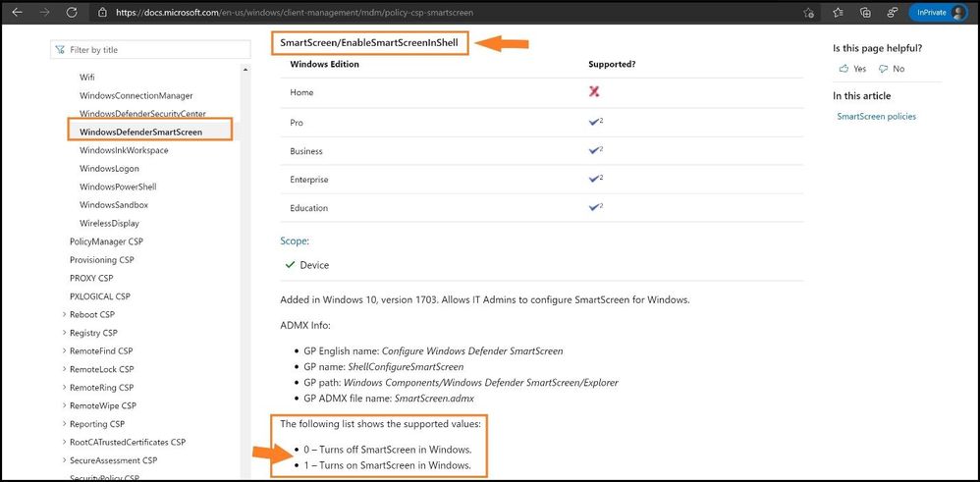980x482 pixels.
Task: Open the Collections icon
Action: (866, 13)
